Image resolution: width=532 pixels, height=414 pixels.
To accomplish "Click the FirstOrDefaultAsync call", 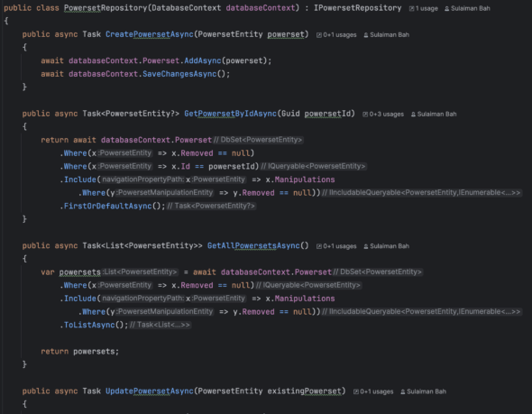I will pyautogui.click(x=107, y=207).
